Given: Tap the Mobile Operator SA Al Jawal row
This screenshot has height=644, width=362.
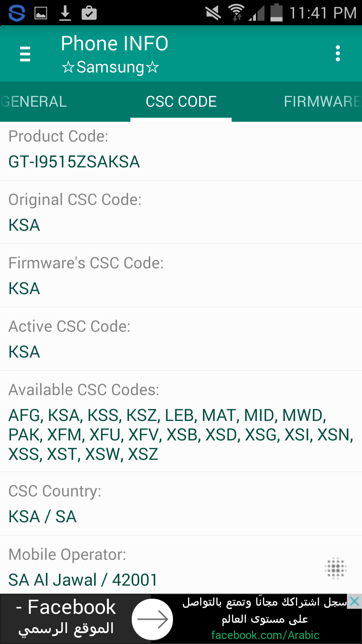Looking at the screenshot, I should (x=181, y=567).
